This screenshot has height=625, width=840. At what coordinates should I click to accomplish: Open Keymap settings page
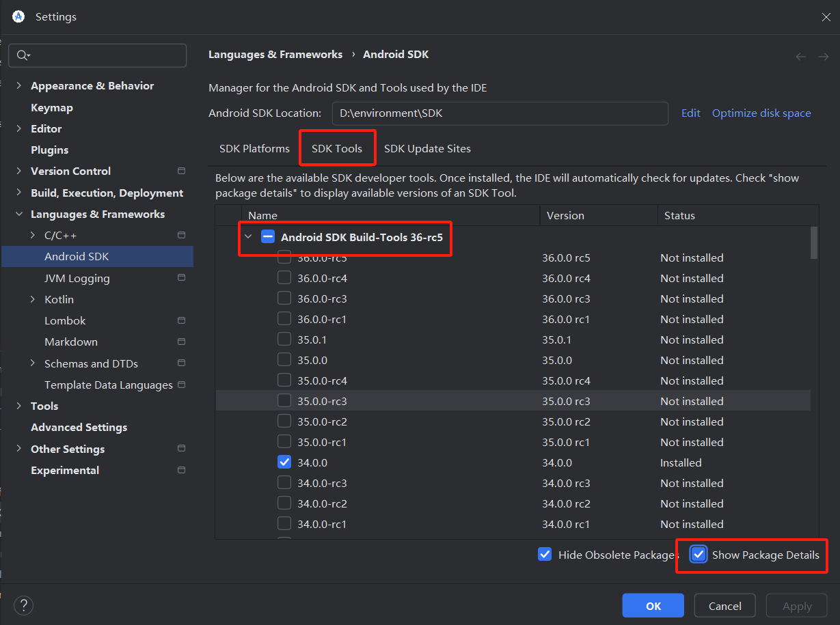pos(52,107)
